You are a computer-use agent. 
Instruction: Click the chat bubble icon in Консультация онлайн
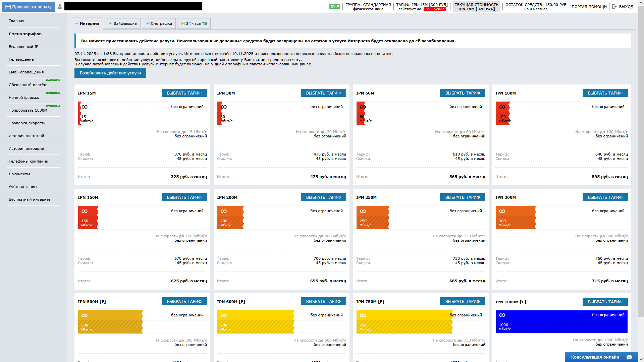[x=629, y=357]
